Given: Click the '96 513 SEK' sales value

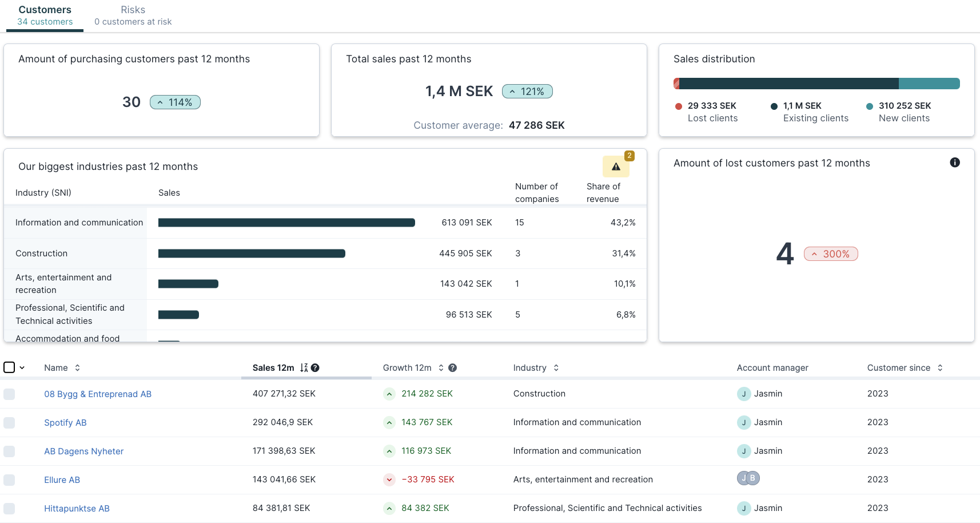Looking at the screenshot, I should tap(469, 315).
